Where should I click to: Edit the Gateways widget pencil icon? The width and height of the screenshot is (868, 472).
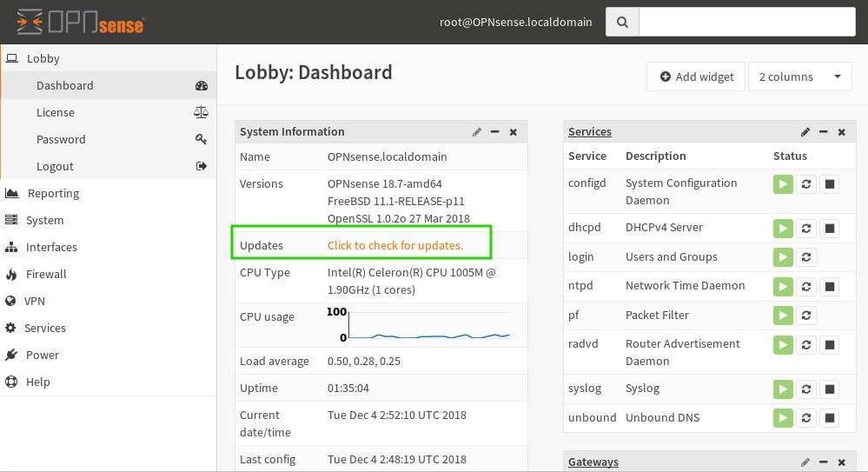805,462
